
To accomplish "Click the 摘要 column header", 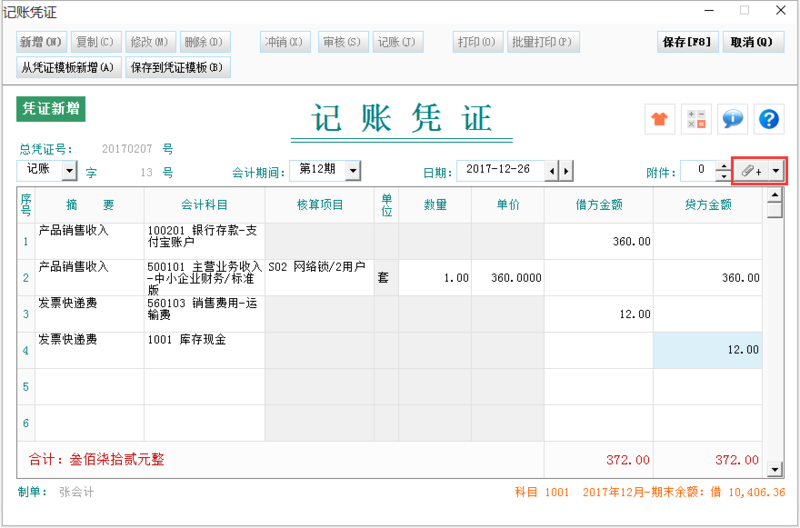I will coord(89,205).
